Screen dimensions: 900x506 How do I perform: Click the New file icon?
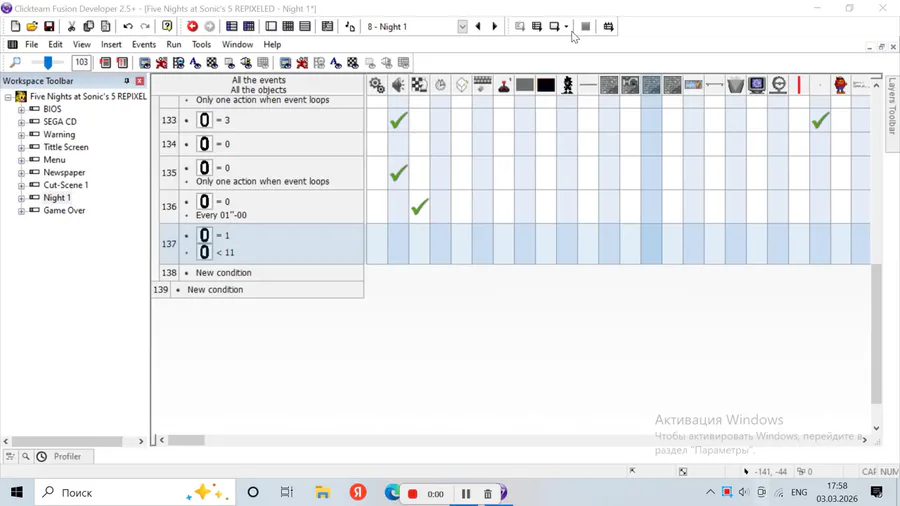[15, 26]
